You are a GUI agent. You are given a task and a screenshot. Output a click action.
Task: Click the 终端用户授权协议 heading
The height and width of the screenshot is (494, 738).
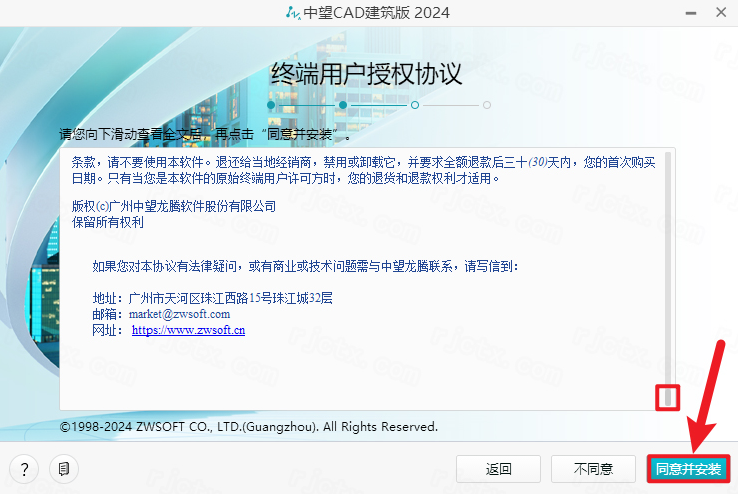tap(368, 74)
